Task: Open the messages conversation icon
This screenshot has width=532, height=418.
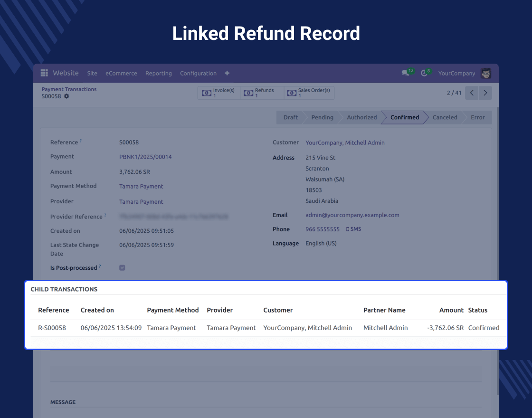Action: [x=406, y=73]
